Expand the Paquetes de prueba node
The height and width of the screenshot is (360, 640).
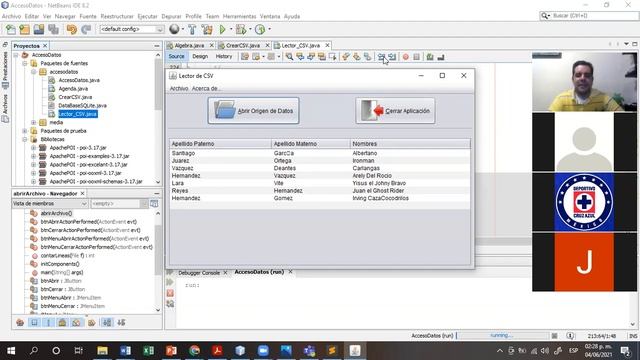coord(24,131)
